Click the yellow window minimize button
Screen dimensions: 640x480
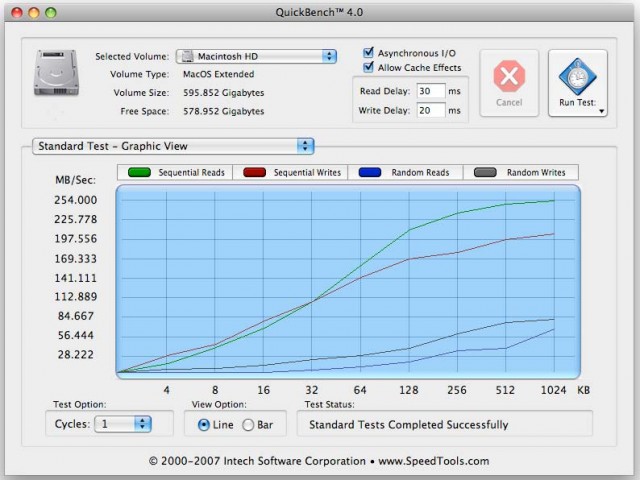[x=34, y=13]
